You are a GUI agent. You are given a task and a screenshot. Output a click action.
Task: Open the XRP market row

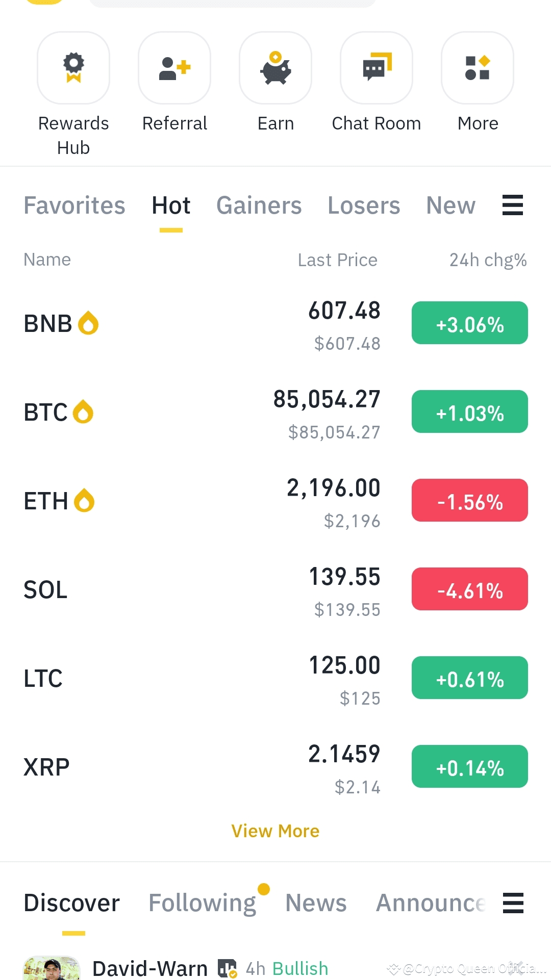click(275, 767)
